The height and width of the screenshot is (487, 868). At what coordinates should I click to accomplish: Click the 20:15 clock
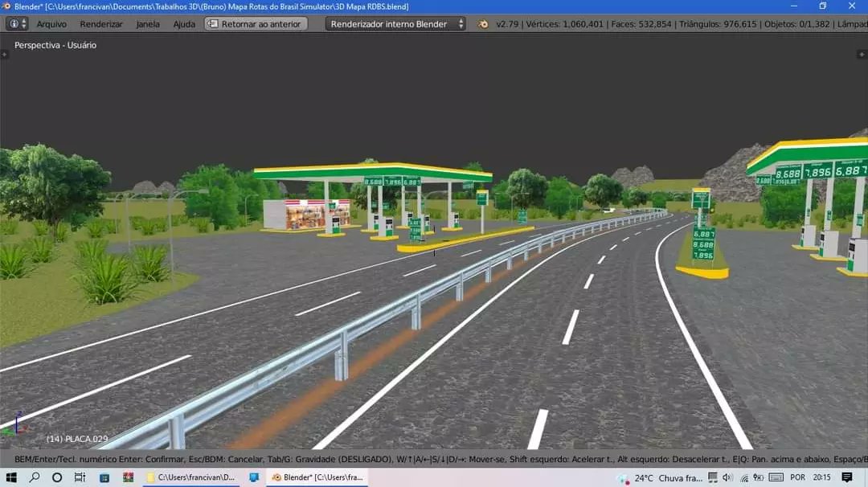coord(822,477)
